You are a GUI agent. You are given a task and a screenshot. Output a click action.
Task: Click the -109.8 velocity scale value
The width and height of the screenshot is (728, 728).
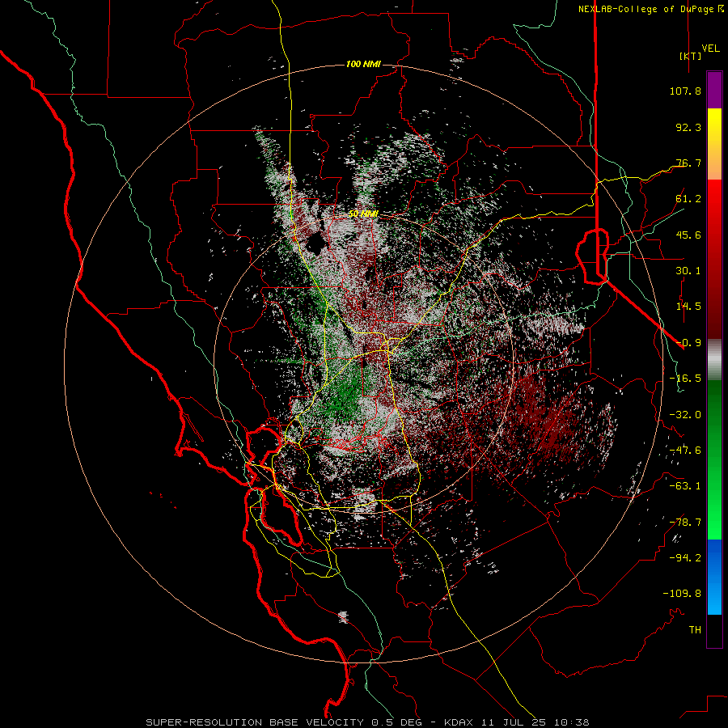click(682, 594)
